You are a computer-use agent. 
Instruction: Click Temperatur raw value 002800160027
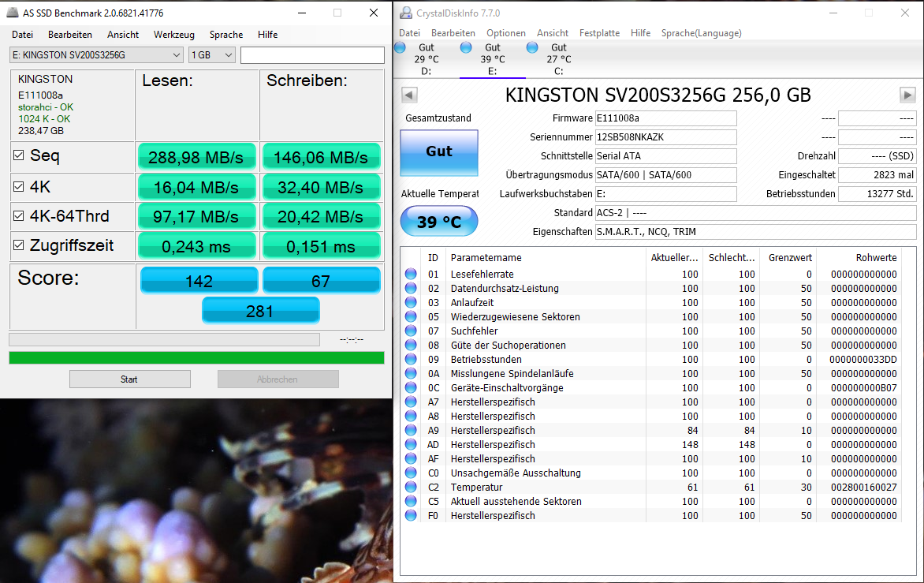tap(864, 487)
